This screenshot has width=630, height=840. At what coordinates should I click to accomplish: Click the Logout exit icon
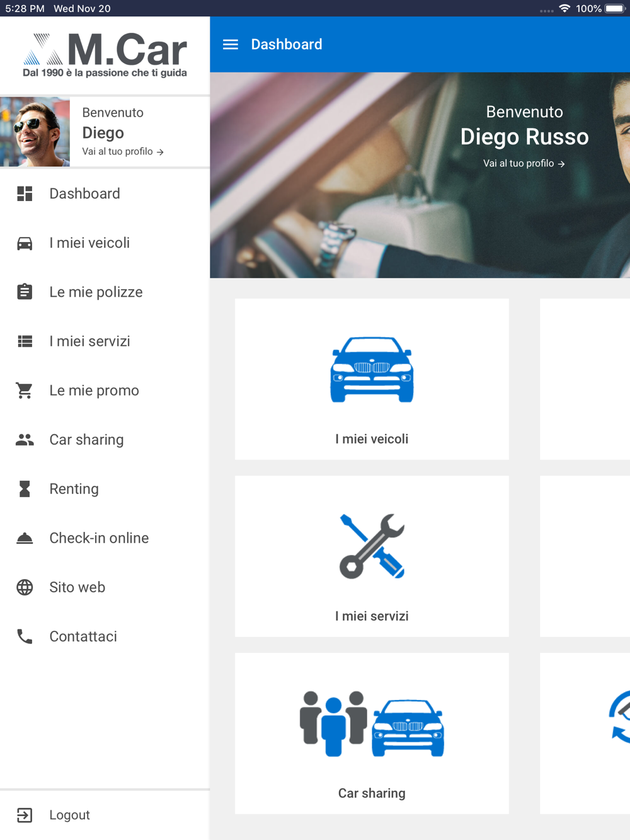pos(25,815)
